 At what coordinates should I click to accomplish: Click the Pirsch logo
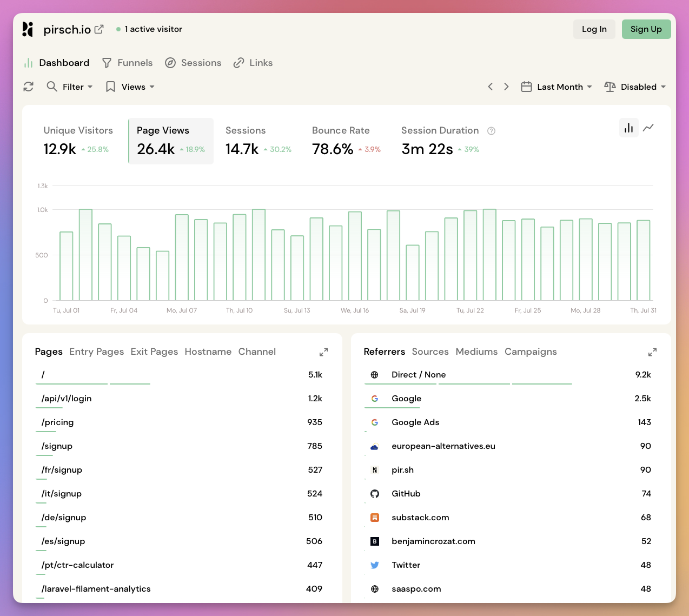pos(28,29)
